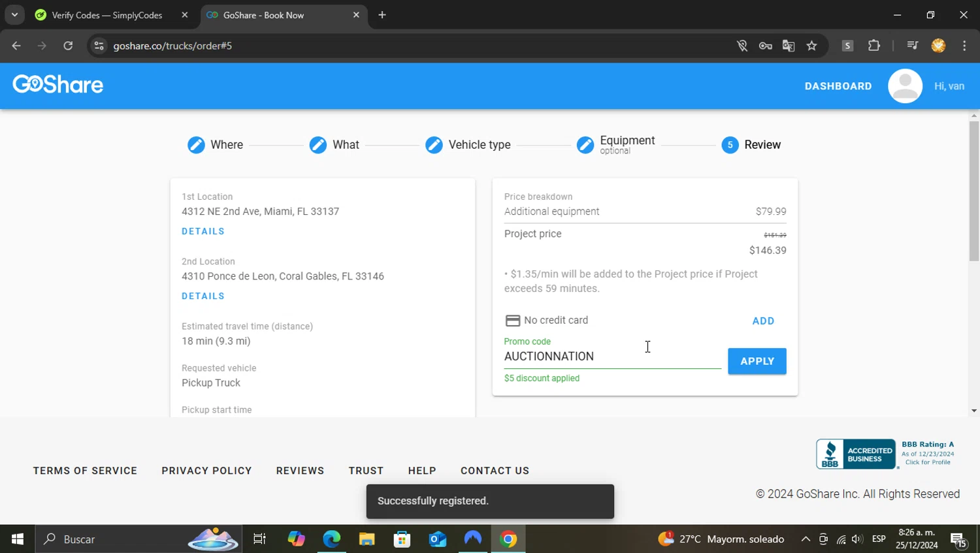Click the browser forward arrow
The width and height of the screenshot is (980, 553).
[x=42, y=46]
